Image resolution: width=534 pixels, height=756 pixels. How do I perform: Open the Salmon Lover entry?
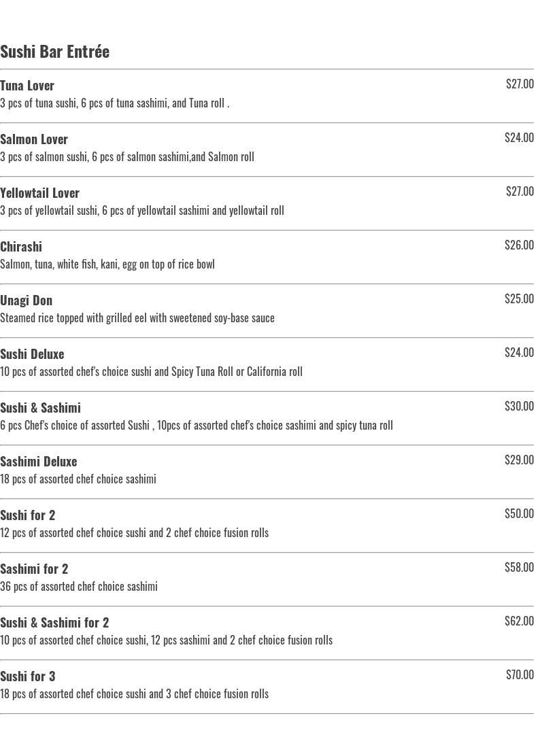coord(34,139)
